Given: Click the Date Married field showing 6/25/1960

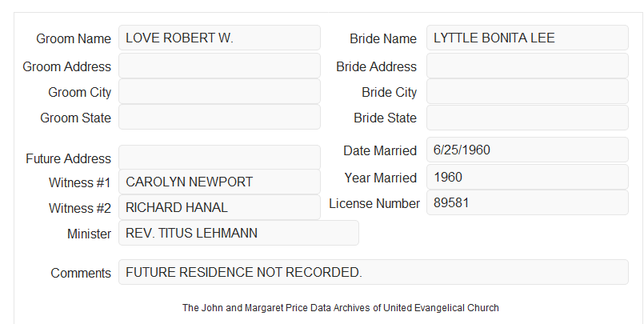Looking at the screenshot, I should 527,150.
